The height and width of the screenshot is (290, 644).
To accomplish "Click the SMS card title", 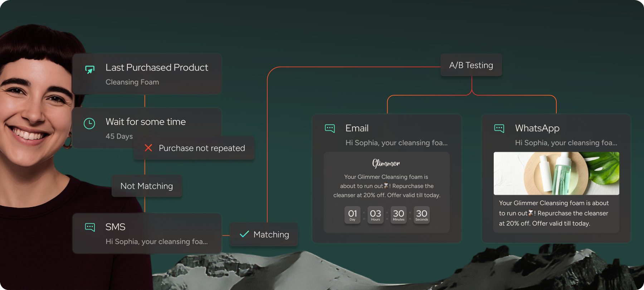I will point(115,227).
